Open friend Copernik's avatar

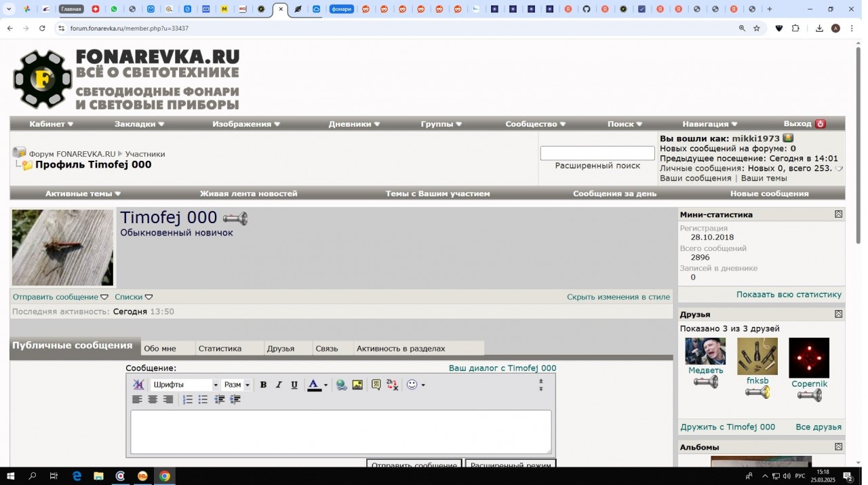tap(809, 357)
